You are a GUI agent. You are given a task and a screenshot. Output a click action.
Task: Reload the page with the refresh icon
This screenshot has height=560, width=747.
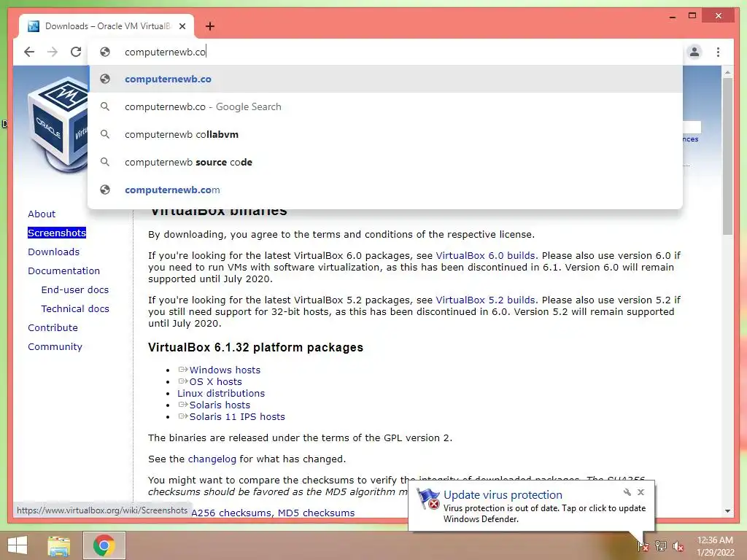click(x=76, y=52)
